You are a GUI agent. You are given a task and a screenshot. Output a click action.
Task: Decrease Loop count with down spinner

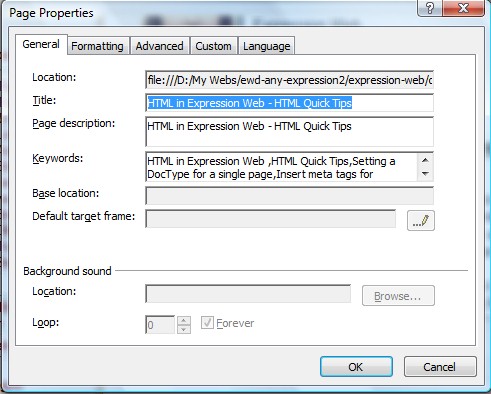pos(184,329)
